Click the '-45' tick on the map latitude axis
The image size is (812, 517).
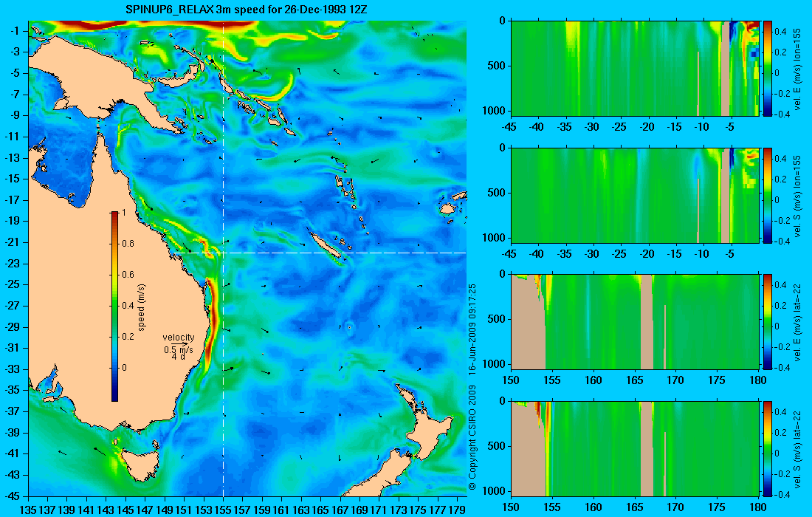12,496
